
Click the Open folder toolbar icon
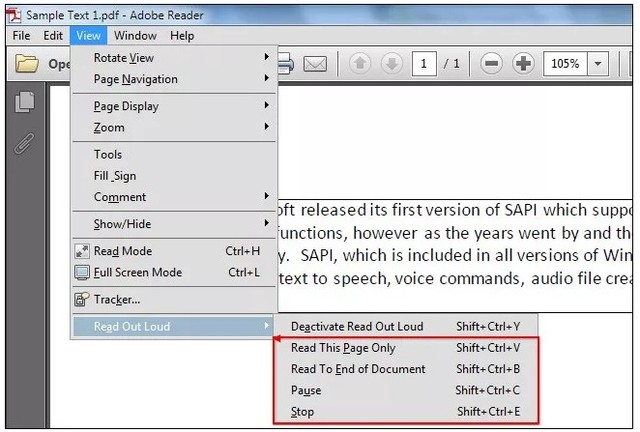coord(27,64)
